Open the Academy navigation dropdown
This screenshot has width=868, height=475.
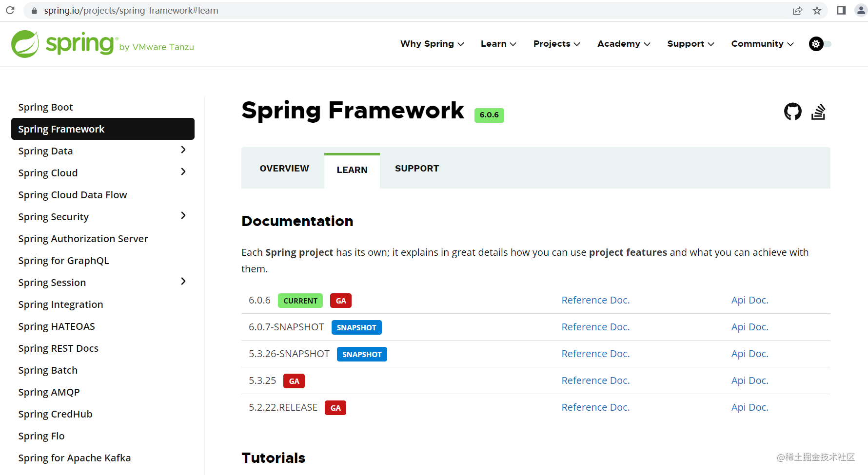624,44
